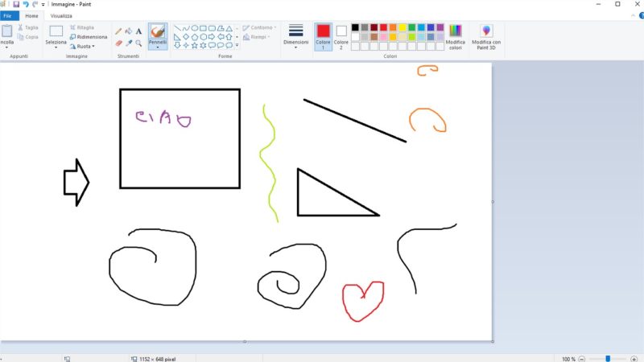644x362 pixels.
Task: Choose the Rounded rectangular callout shape
Action: pyautogui.click(x=212, y=45)
